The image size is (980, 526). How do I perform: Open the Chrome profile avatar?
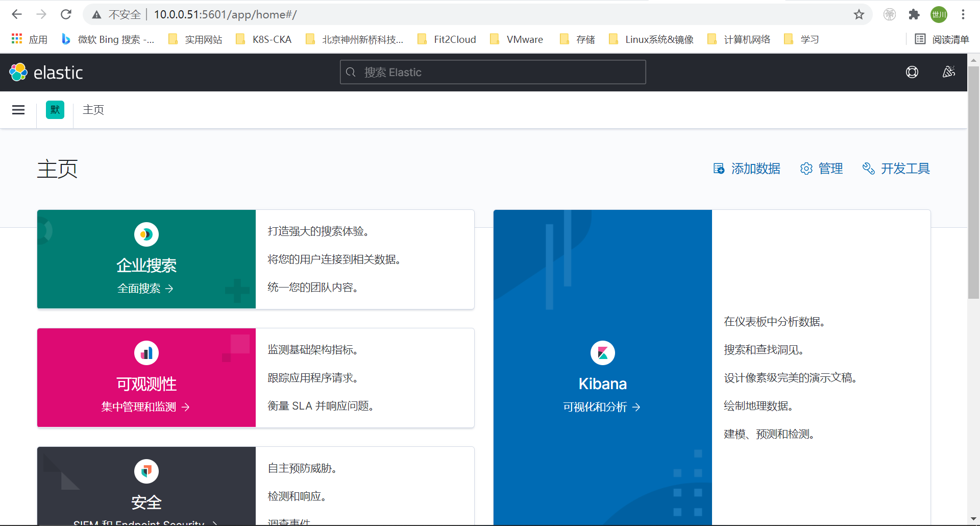pos(939,14)
